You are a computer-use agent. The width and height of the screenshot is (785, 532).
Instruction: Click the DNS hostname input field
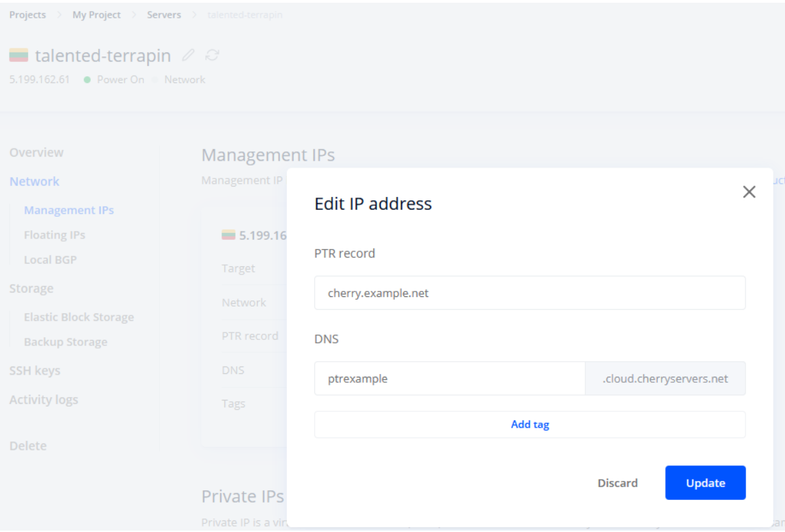[x=450, y=379]
